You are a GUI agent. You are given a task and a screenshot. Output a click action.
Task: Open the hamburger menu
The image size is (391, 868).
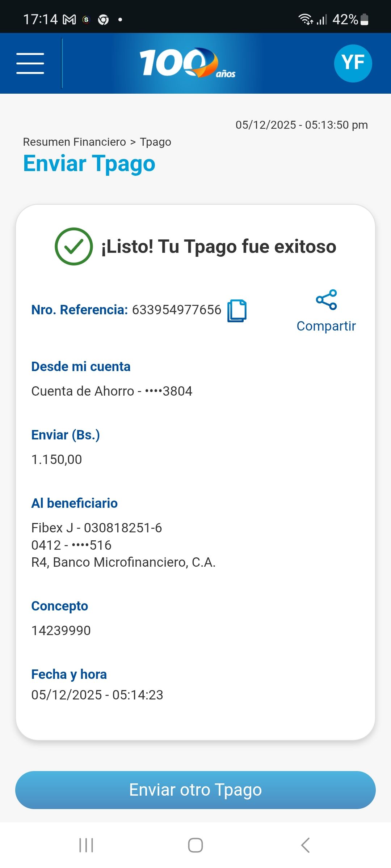[x=30, y=63]
